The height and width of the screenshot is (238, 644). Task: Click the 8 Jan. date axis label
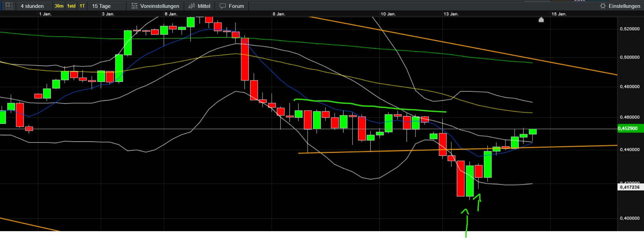279,14
